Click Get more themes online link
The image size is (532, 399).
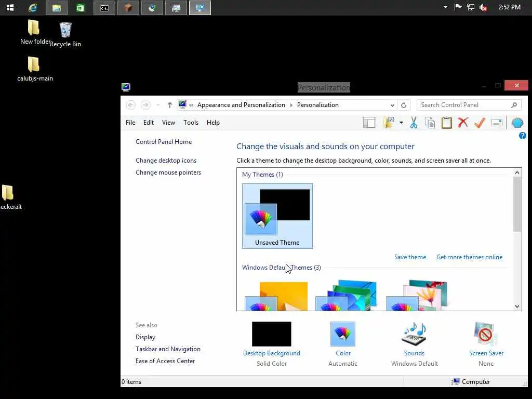pos(469,257)
